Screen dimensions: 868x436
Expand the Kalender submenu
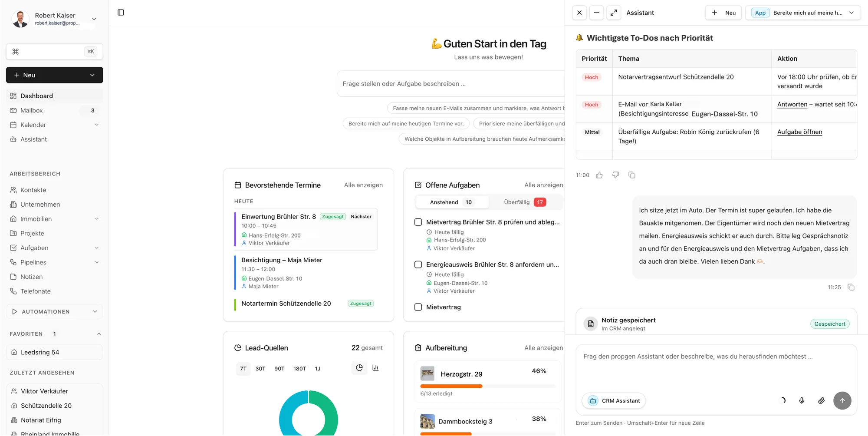click(97, 125)
